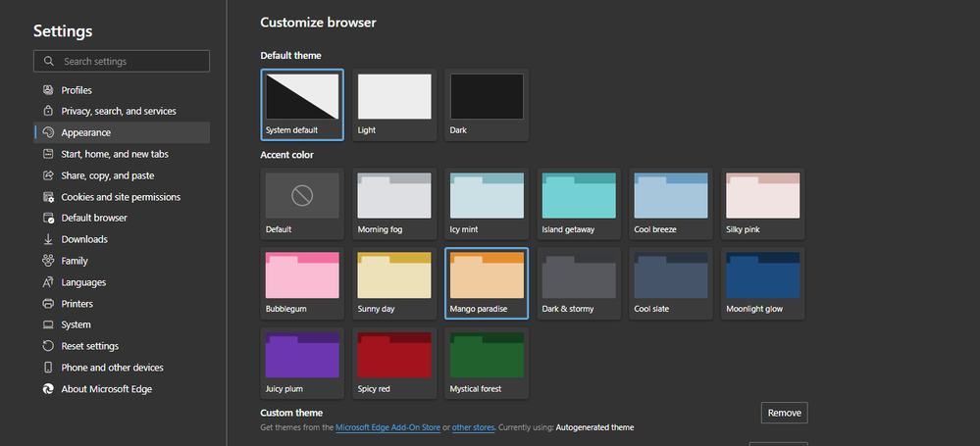Choose the Spicy red accent color

coord(394,363)
